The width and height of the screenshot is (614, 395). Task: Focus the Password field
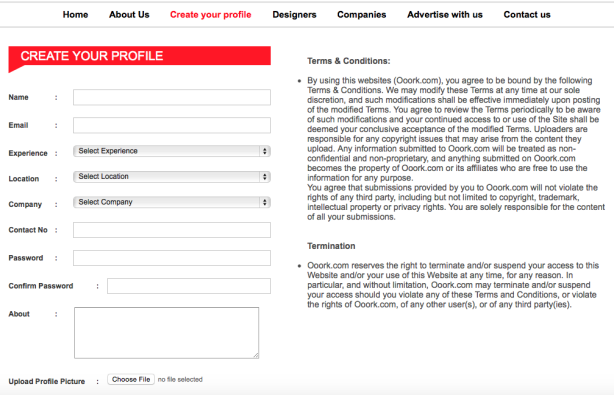tap(172, 258)
